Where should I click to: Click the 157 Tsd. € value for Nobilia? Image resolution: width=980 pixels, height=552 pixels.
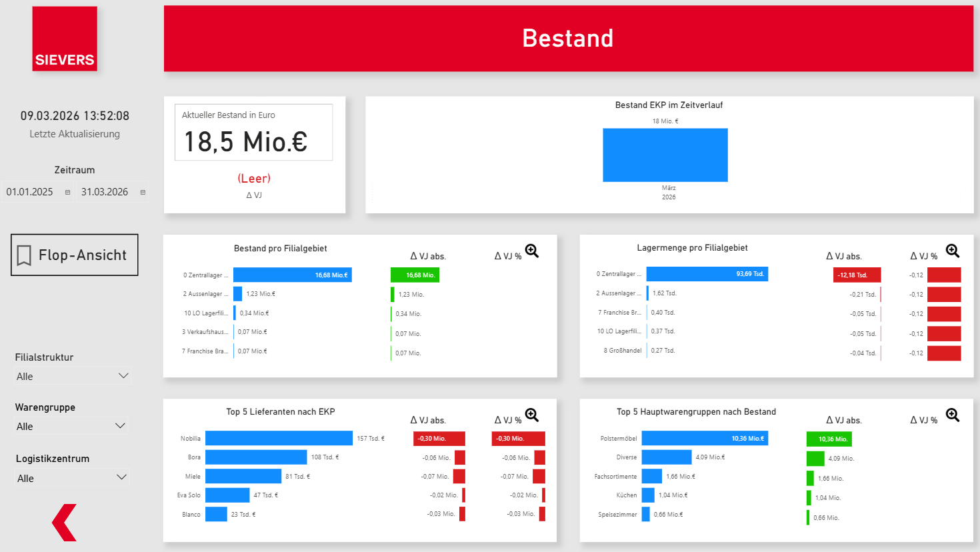pyautogui.click(x=371, y=439)
